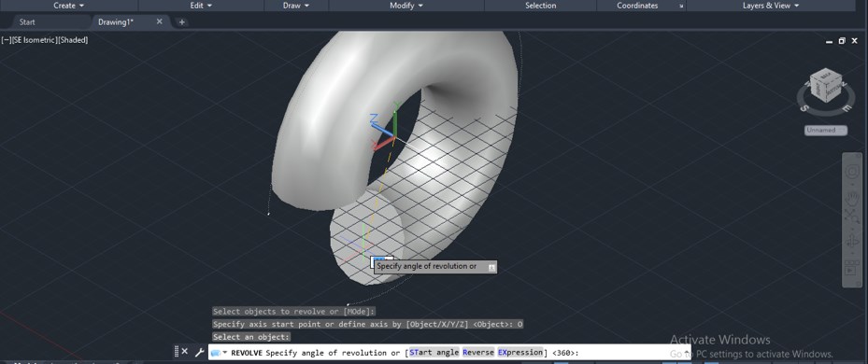Open the ShowMotion tool in navigation bar
This screenshot has height=364, width=868.
[851, 270]
